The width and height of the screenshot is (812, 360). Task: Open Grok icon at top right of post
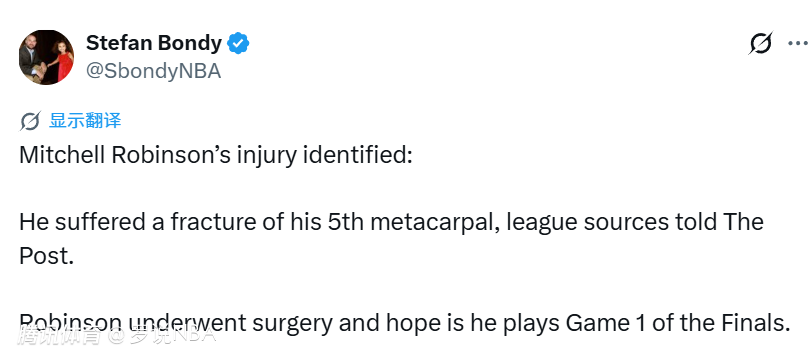coord(760,44)
